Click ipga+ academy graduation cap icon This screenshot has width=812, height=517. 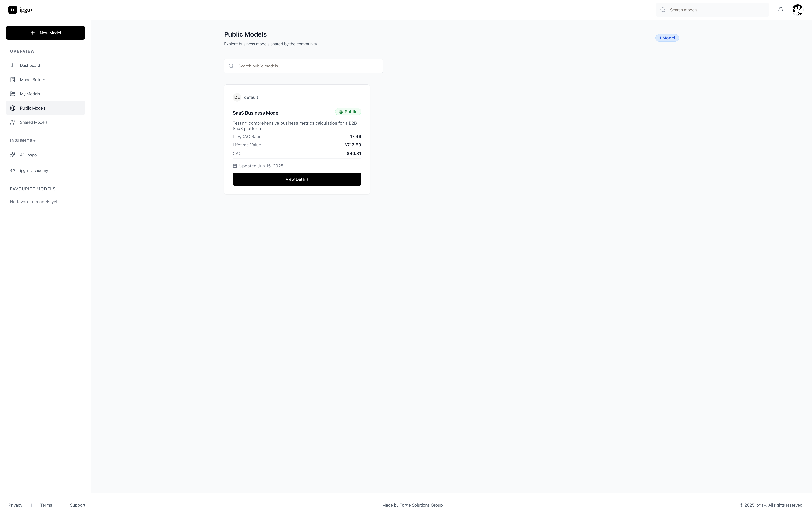(12, 170)
